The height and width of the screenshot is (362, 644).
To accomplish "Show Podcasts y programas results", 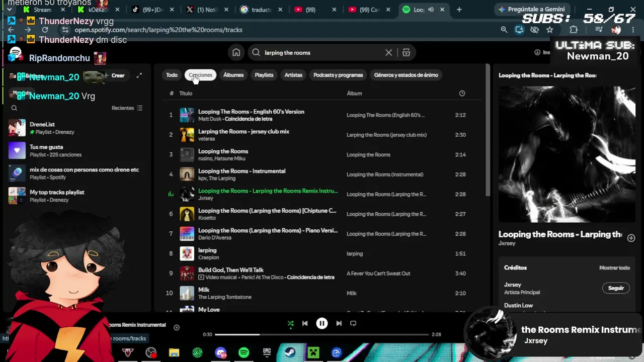I will 338,75.
